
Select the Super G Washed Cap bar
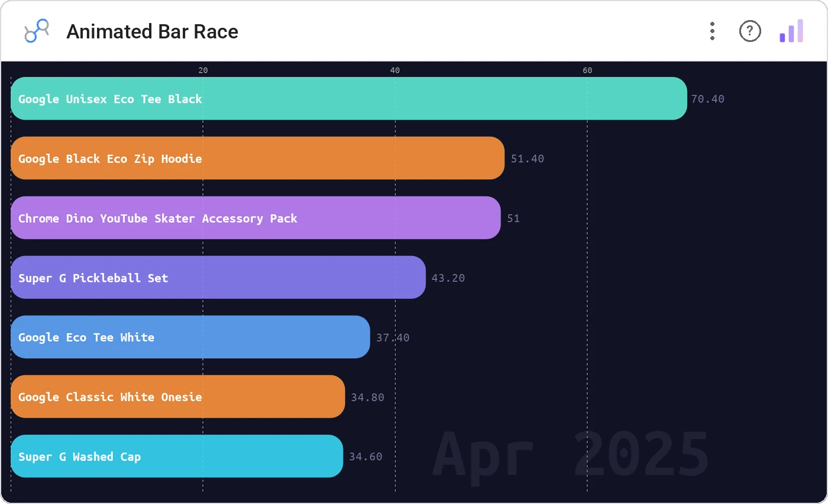click(x=177, y=457)
